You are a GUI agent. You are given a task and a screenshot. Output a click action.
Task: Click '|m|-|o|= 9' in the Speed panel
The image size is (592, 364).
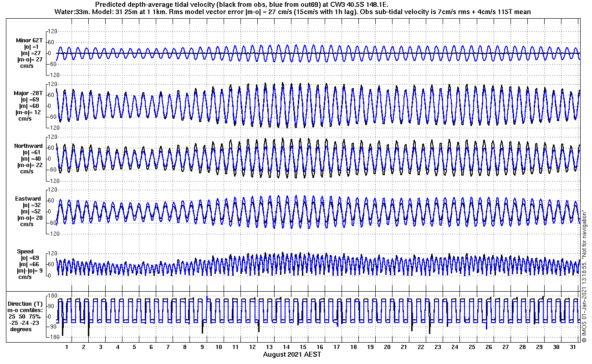pos(29,271)
